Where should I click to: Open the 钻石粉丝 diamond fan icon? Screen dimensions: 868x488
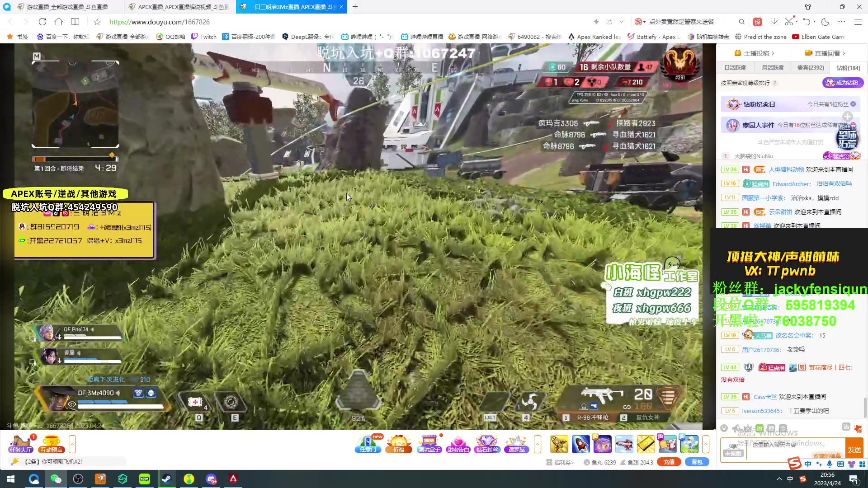coord(487,444)
